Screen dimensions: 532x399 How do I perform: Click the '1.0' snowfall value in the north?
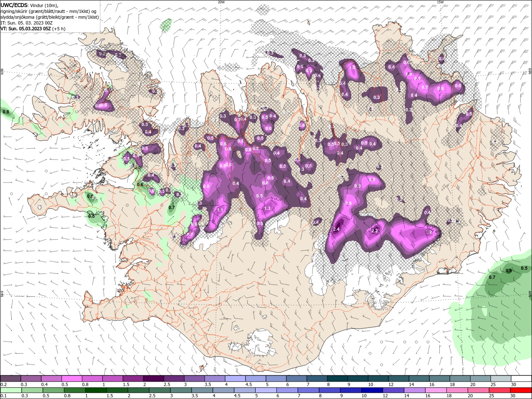click(352, 67)
